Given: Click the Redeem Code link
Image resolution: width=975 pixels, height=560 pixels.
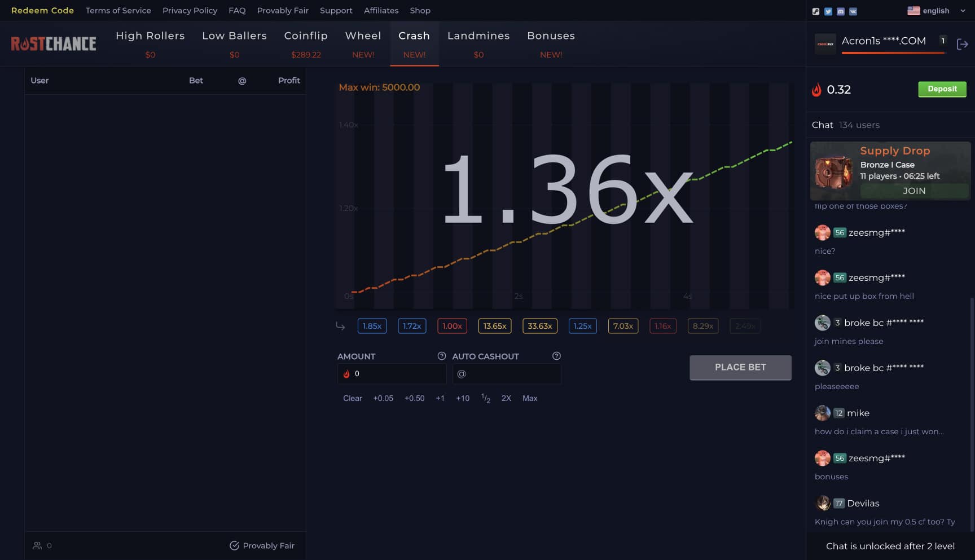Looking at the screenshot, I should (x=42, y=11).
